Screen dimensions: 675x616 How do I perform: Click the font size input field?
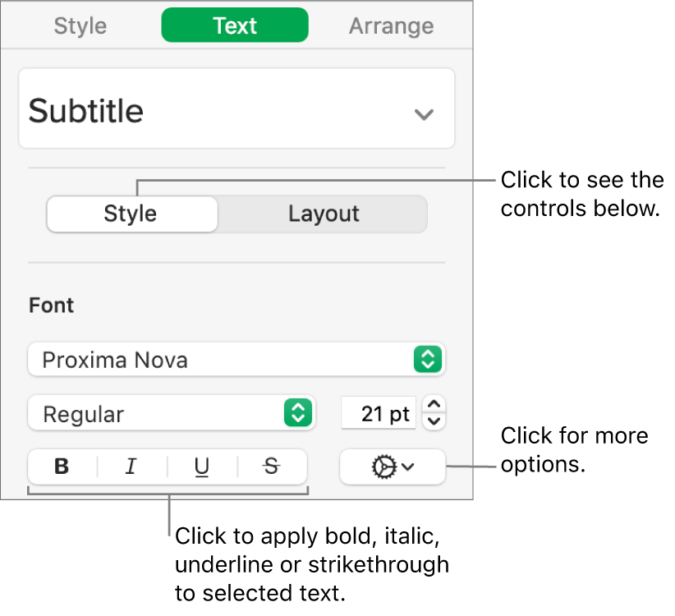(379, 414)
